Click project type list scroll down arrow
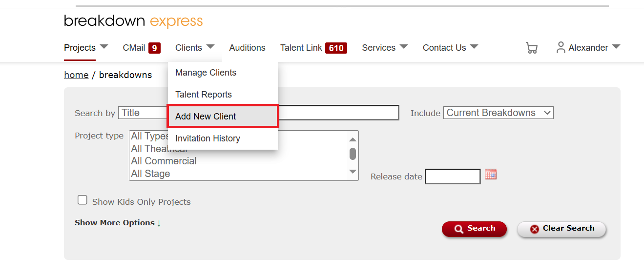The height and width of the screenshot is (275, 644). (x=353, y=172)
